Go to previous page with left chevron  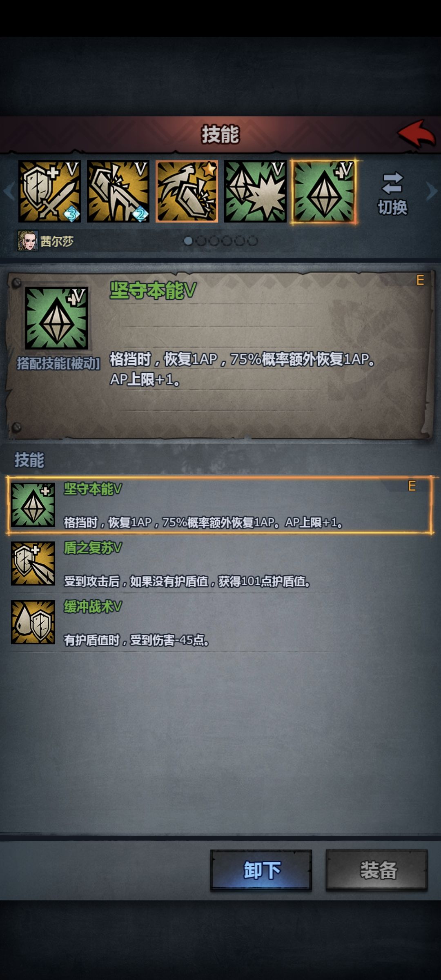(x=9, y=191)
